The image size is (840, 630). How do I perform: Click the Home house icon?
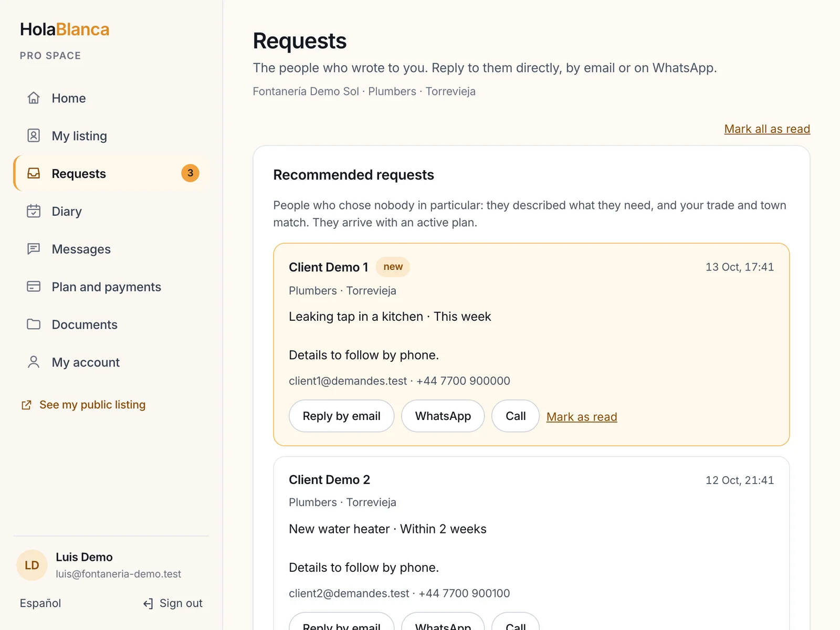pyautogui.click(x=34, y=98)
